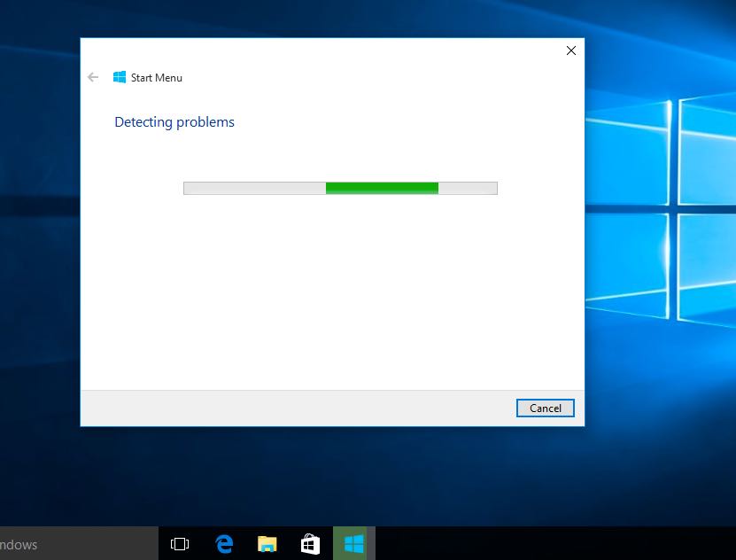The width and height of the screenshot is (736, 560).
Task: Launch Microsoft Edge from the taskbar
Action: tap(224, 544)
